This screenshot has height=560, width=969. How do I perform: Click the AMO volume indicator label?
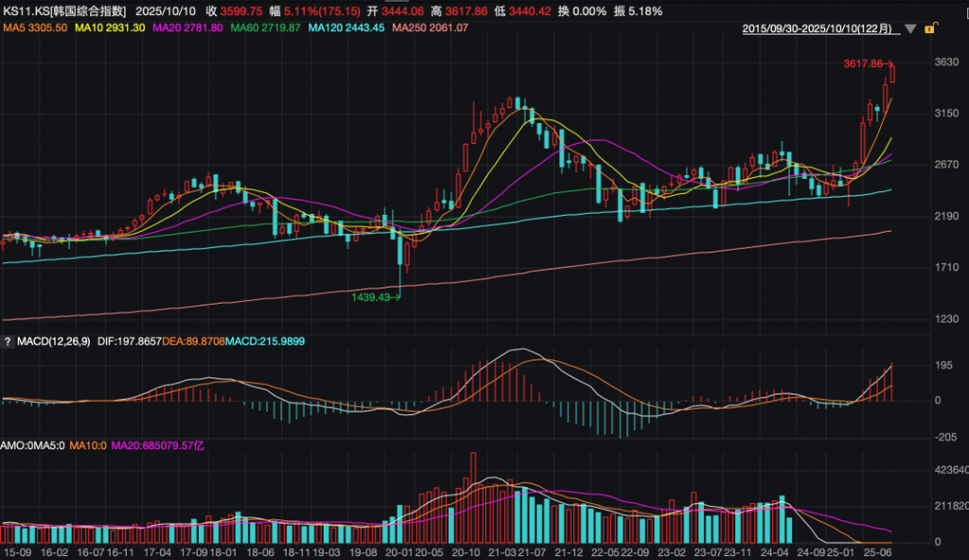coord(11,445)
